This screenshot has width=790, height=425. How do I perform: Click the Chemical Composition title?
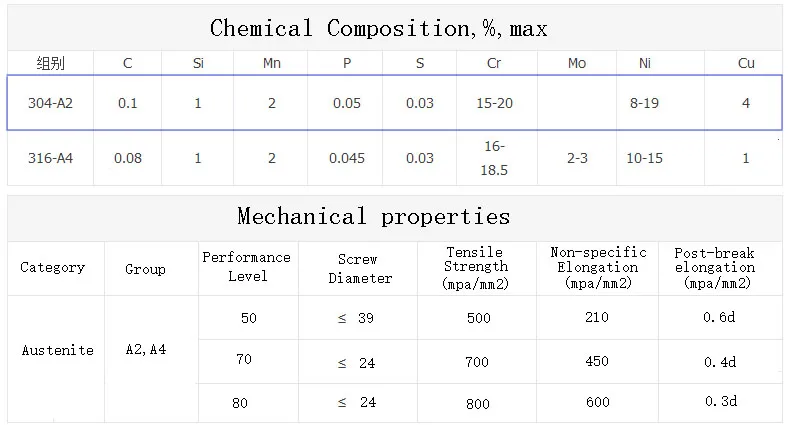tap(379, 28)
